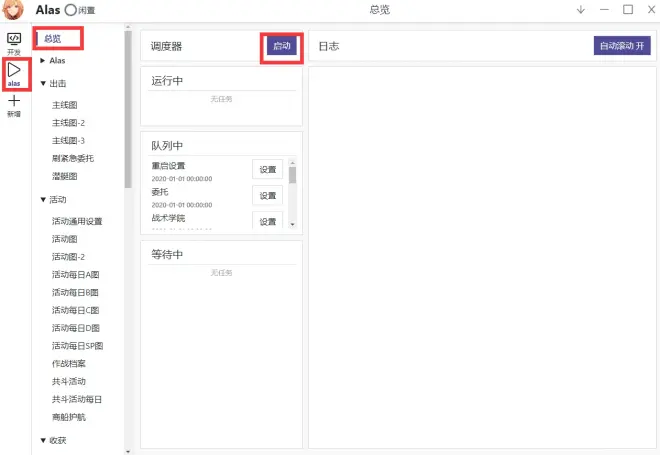The height and width of the screenshot is (455, 660).
Task: Open 商船护航 menu item
Action: point(69,417)
